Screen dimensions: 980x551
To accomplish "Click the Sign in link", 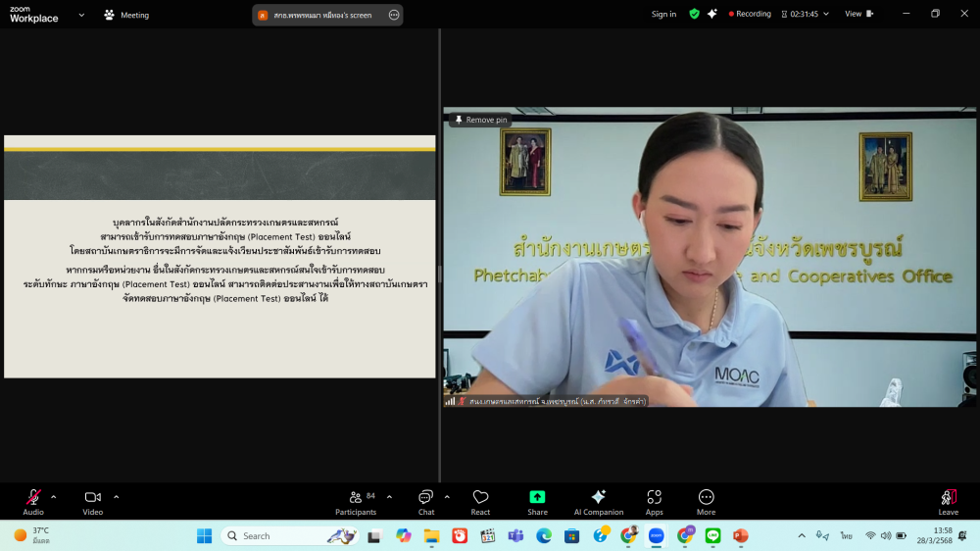I will click(x=663, y=15).
